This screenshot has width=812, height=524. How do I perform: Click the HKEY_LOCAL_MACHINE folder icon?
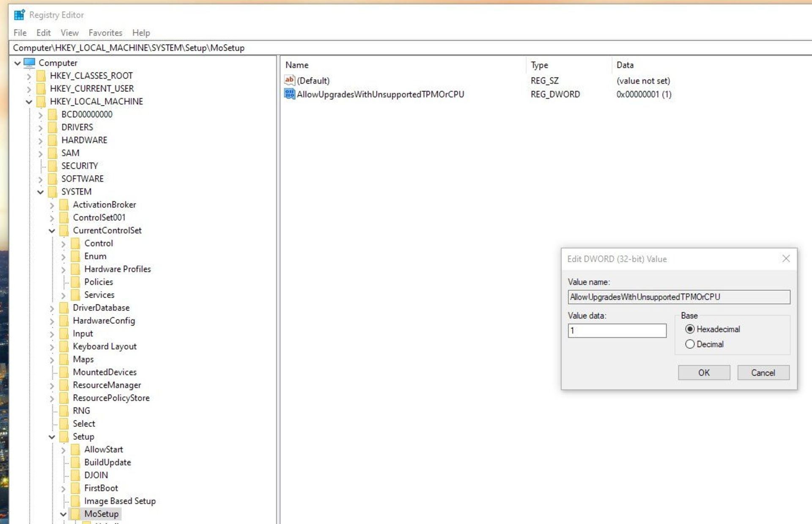41,102
